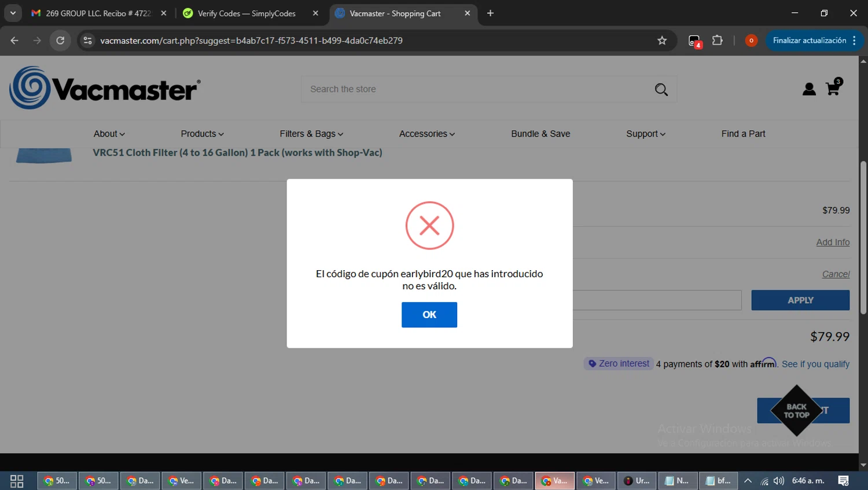Open the Extensions puzzle menu
The width and height of the screenshot is (868, 490).
(718, 40)
